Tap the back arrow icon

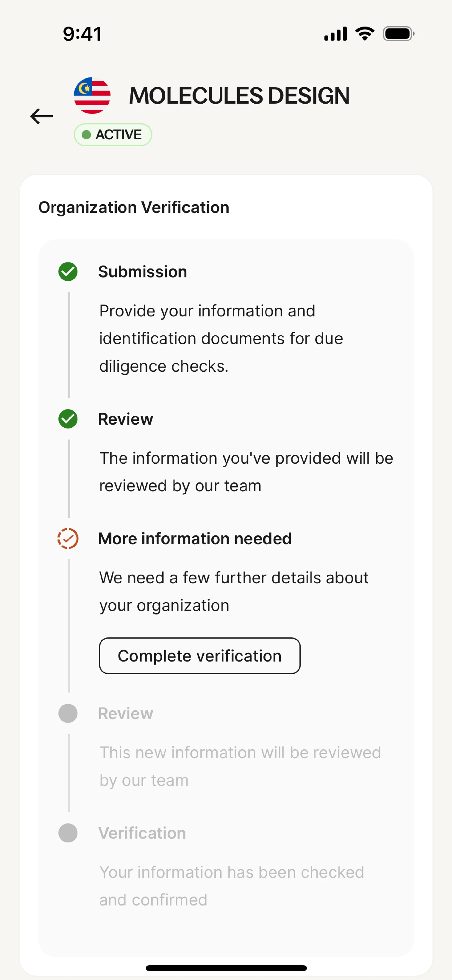pyautogui.click(x=41, y=116)
